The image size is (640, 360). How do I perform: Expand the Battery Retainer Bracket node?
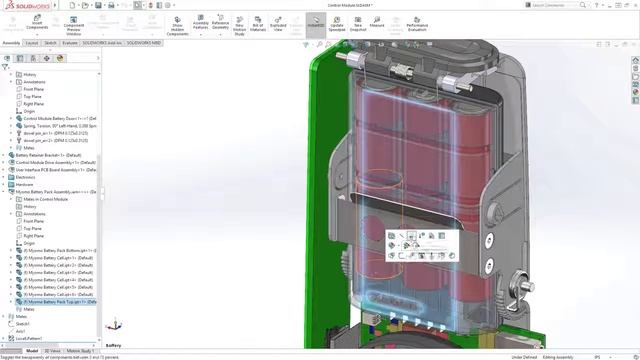point(3,155)
